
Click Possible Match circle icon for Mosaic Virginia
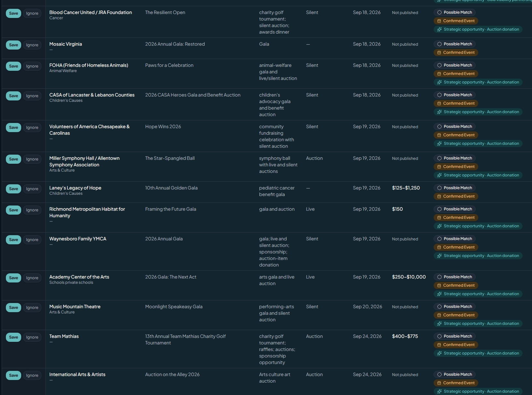pos(439,44)
